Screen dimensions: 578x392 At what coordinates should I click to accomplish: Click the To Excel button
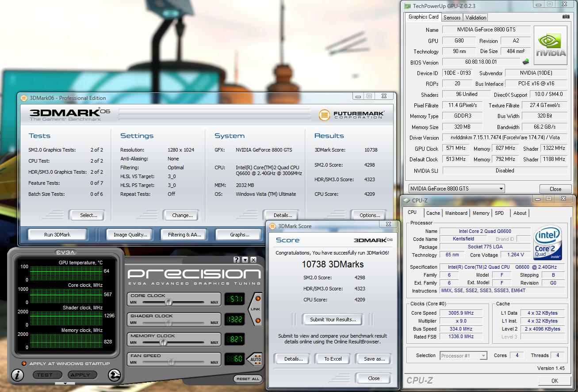coord(333,359)
